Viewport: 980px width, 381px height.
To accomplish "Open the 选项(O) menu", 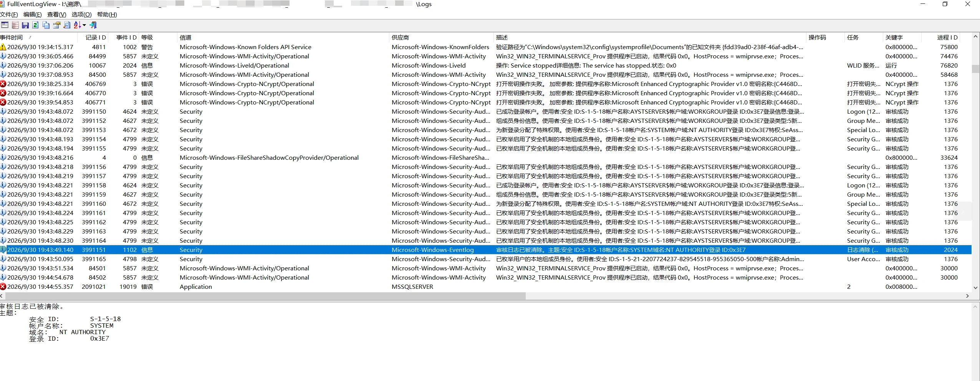I will click(81, 15).
